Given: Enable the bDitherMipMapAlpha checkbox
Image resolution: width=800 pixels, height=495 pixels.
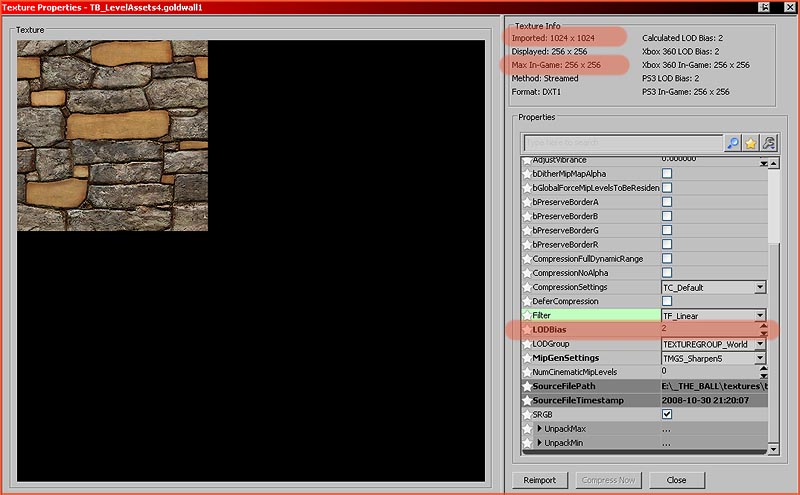Looking at the screenshot, I should pyautogui.click(x=667, y=174).
